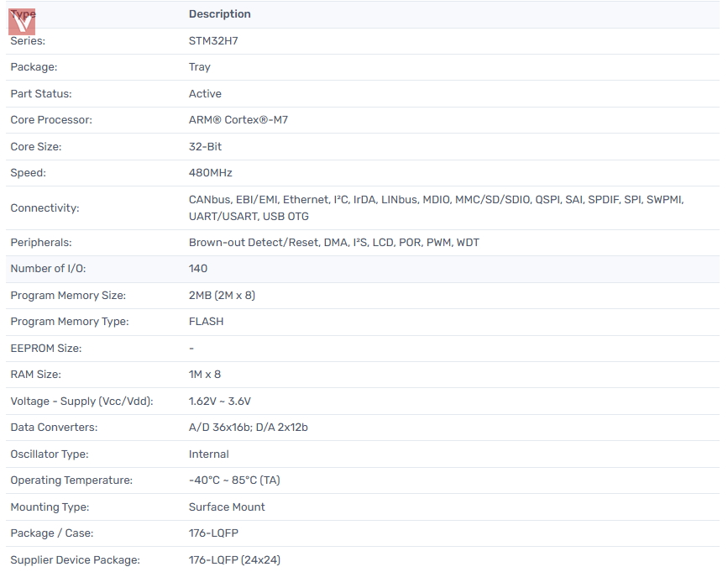Image resolution: width=728 pixels, height=588 pixels.
Task: Click the EEPROM Size label
Action: (45, 349)
